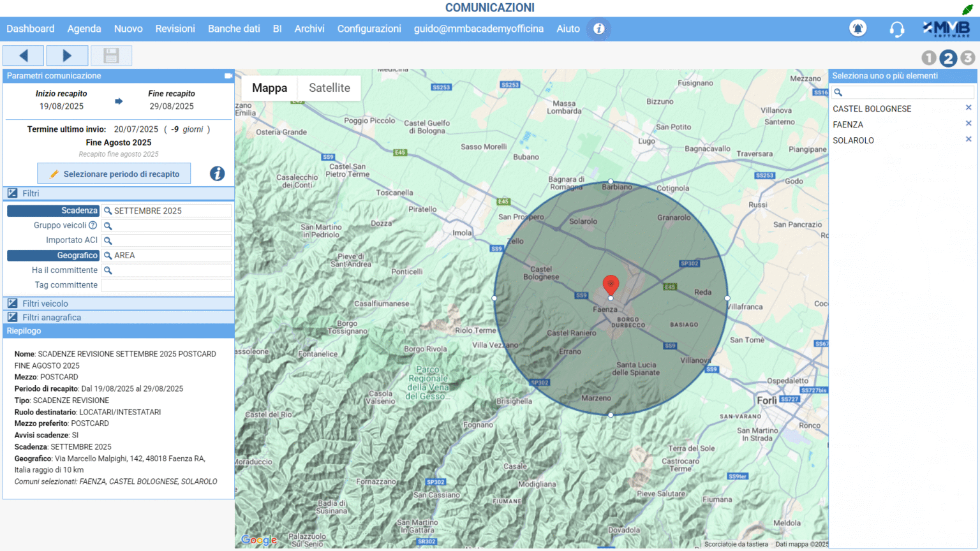Go to wizard step 3
Image resolution: width=980 pixels, height=551 pixels.
coord(968,58)
